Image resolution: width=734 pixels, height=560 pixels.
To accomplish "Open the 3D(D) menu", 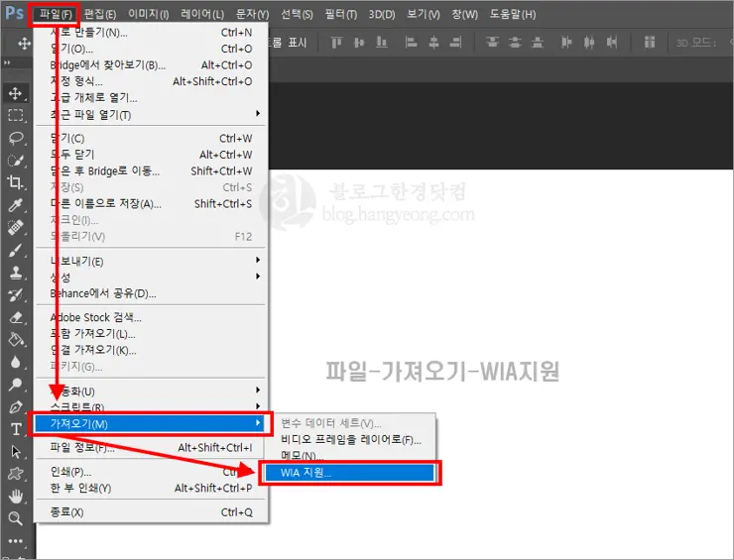I will pos(382,14).
